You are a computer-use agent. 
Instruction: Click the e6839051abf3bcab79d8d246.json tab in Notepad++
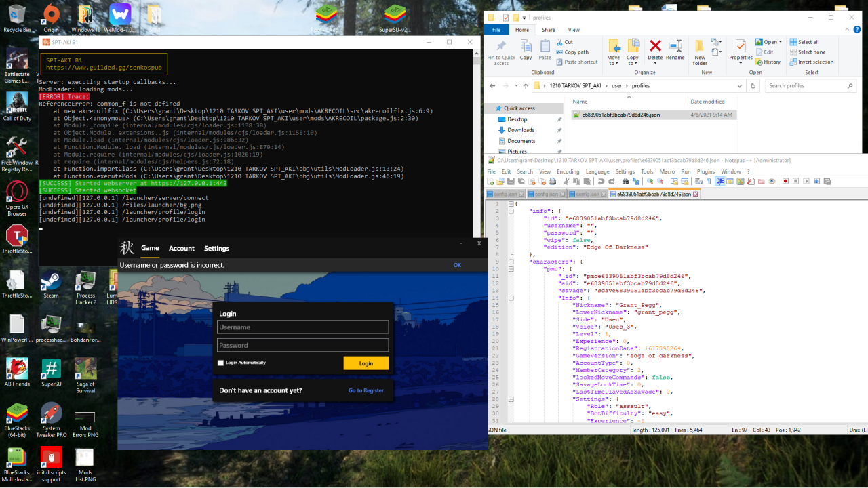coord(654,194)
